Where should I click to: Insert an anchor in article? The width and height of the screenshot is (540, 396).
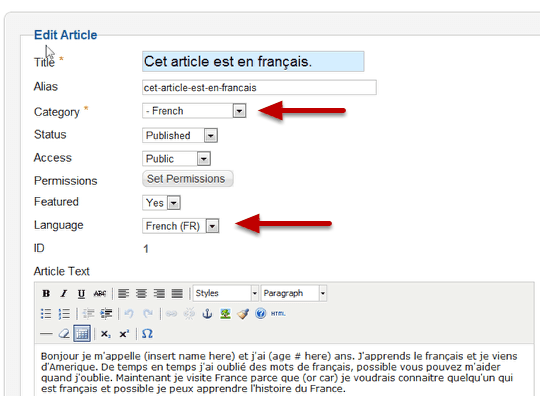click(x=207, y=314)
